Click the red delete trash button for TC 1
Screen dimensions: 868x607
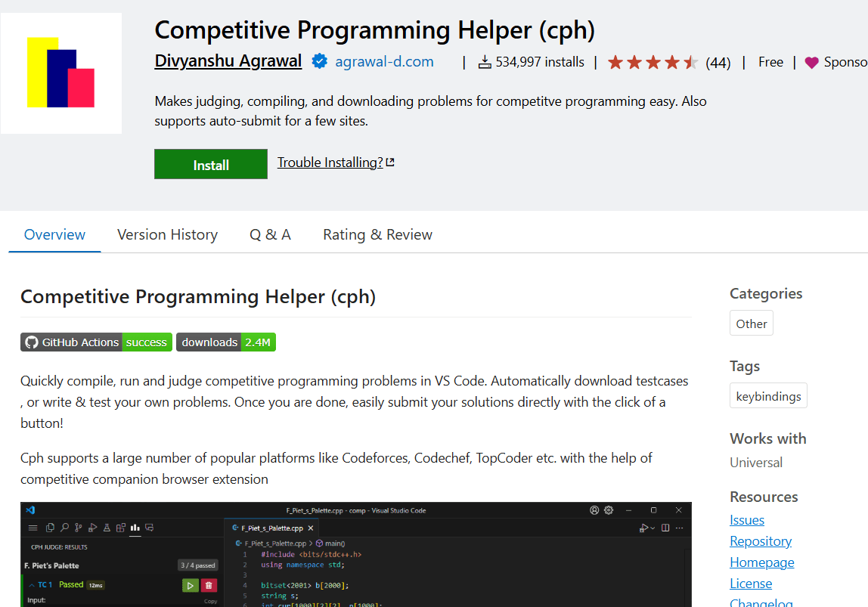209,585
